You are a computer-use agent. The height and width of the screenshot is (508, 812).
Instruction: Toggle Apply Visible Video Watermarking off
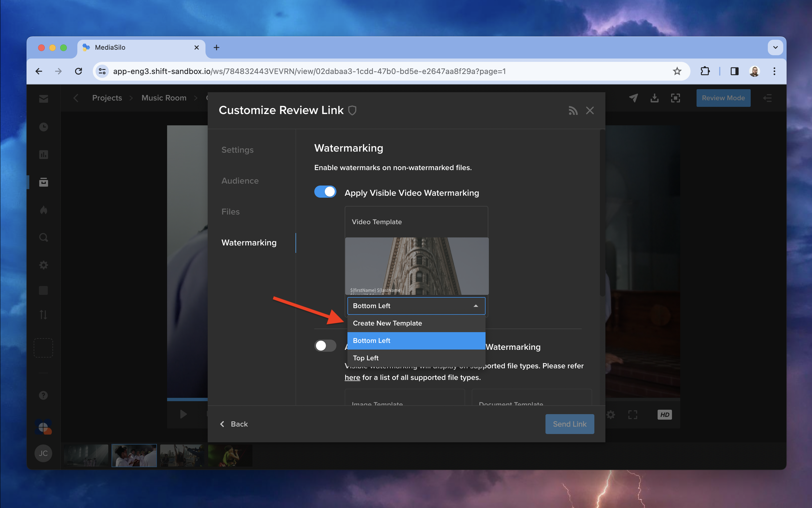(325, 192)
